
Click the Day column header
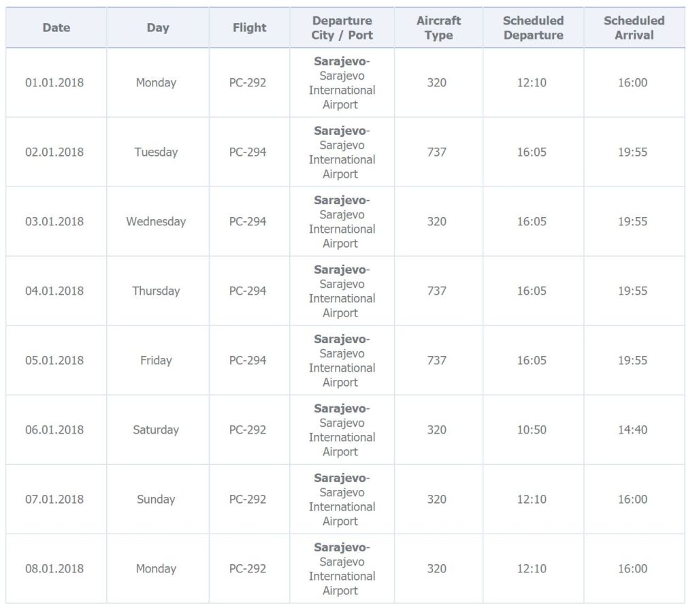tap(157, 28)
